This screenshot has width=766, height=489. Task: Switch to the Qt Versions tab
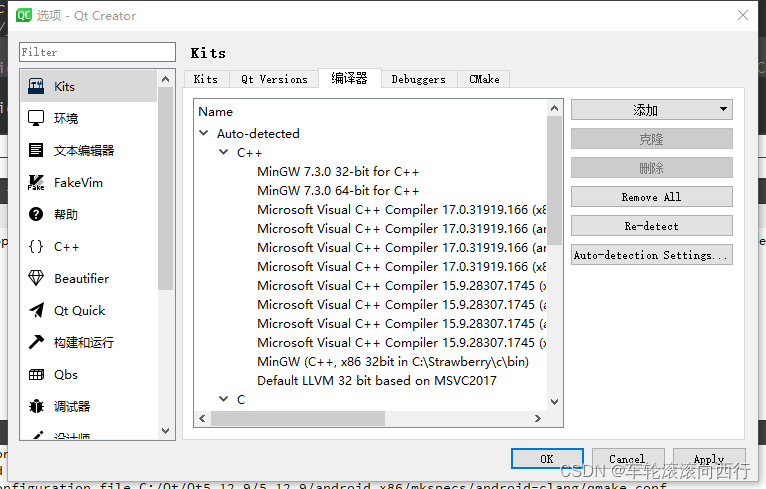point(275,79)
